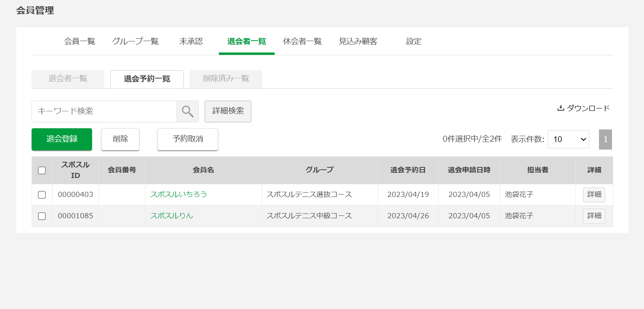Open the 設定 tab

(414, 41)
